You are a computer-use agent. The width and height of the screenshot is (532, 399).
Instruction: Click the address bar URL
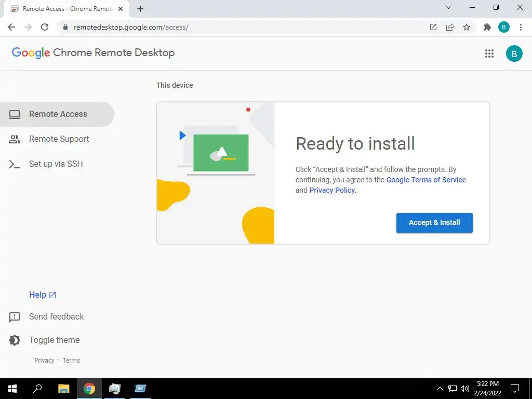(x=131, y=27)
